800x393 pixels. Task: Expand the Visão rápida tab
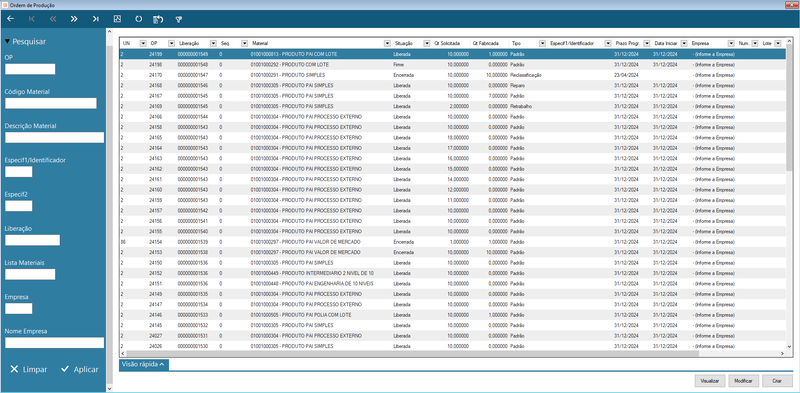click(143, 364)
